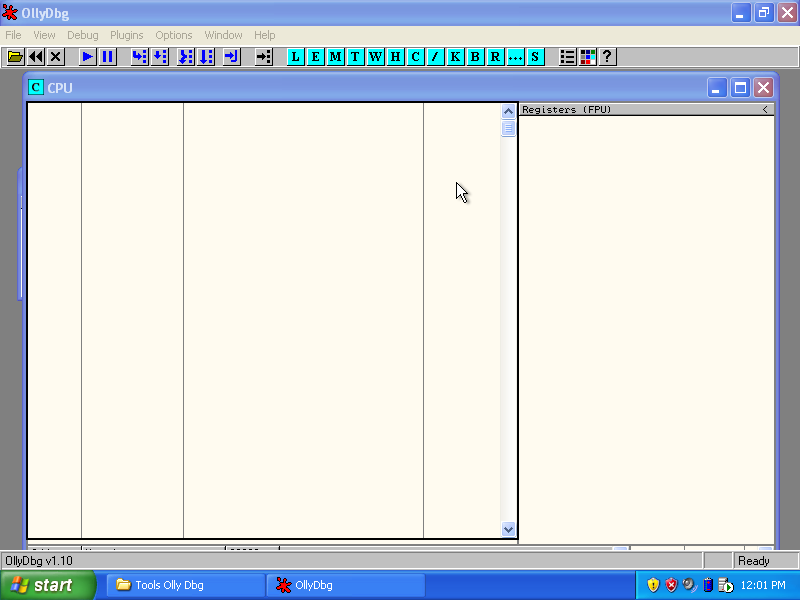
Task: Show CPU window with C button
Action: point(415,57)
